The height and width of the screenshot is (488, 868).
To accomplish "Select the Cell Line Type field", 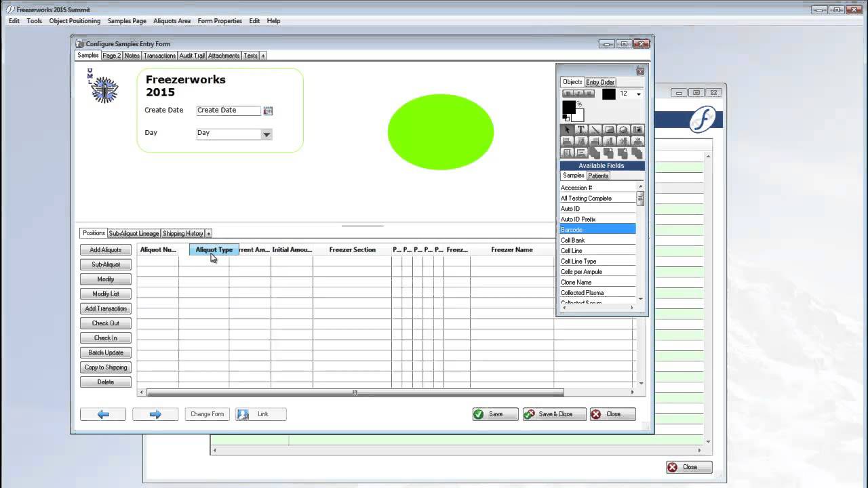I will (x=598, y=261).
